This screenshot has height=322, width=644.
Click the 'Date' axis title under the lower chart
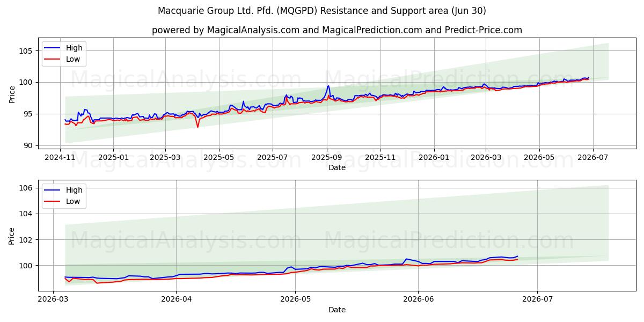click(337, 310)
